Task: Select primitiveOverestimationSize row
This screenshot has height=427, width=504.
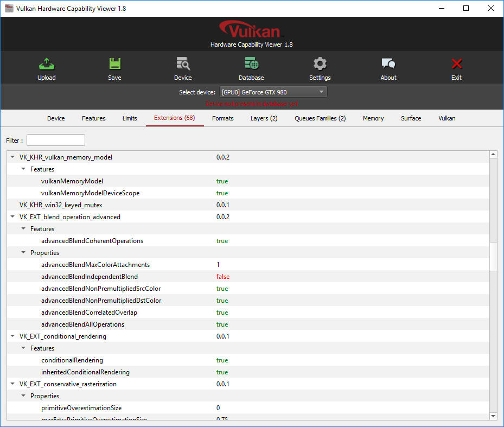Action: pyautogui.click(x=248, y=407)
